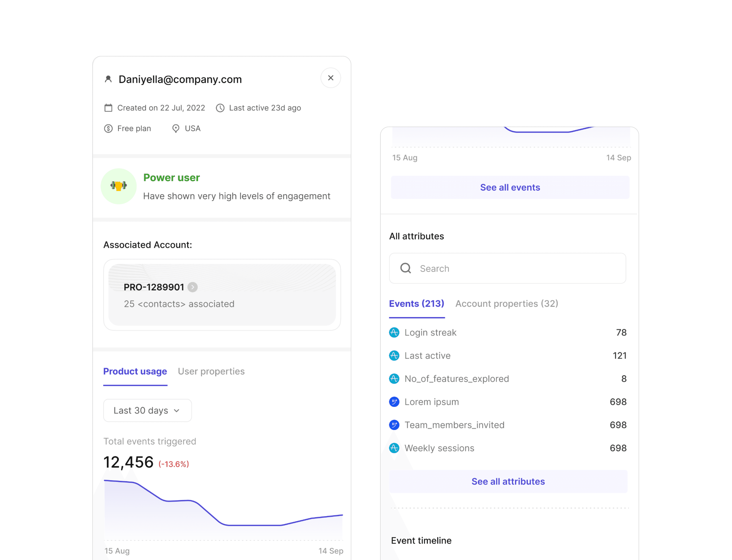Close the Daniyella@company.com profile panel

click(330, 78)
